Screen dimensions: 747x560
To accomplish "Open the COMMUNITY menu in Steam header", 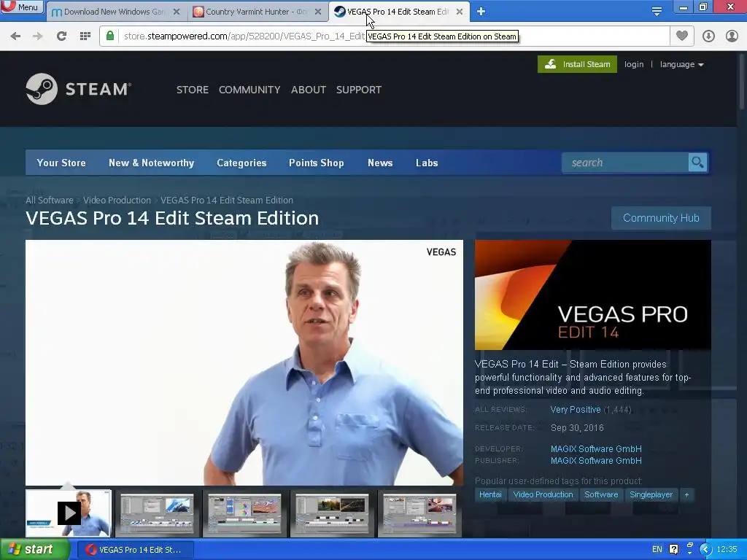I will pos(249,90).
